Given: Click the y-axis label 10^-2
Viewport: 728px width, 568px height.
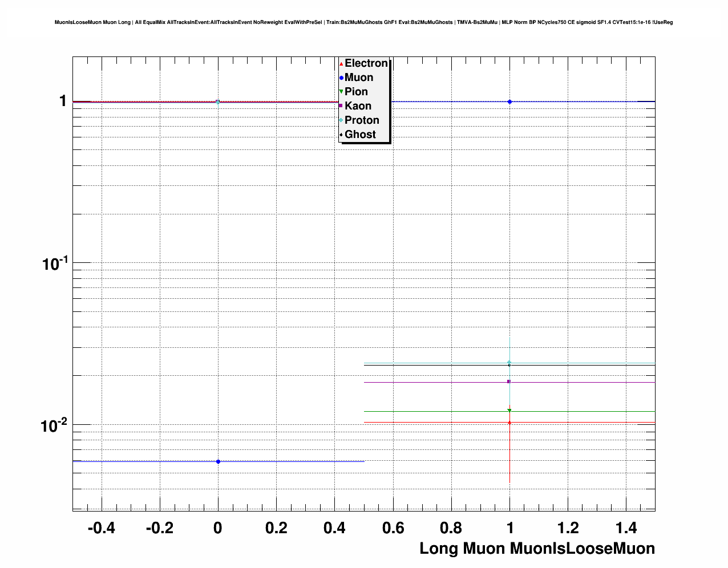Looking at the screenshot, I should [x=55, y=425].
